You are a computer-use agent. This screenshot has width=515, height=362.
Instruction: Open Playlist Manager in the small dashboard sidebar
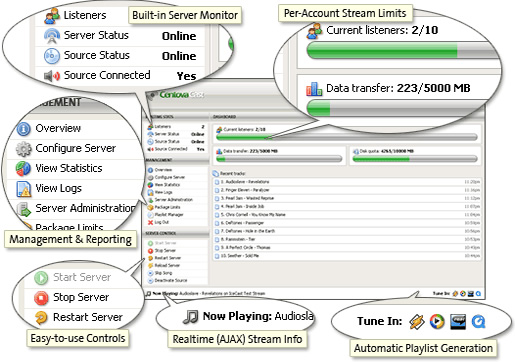[x=169, y=215]
